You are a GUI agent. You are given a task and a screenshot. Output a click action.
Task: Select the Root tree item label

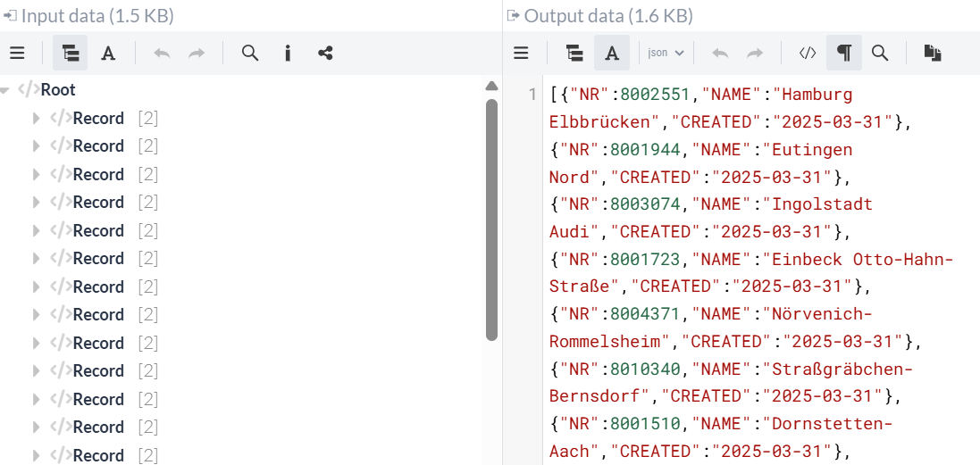coord(58,90)
